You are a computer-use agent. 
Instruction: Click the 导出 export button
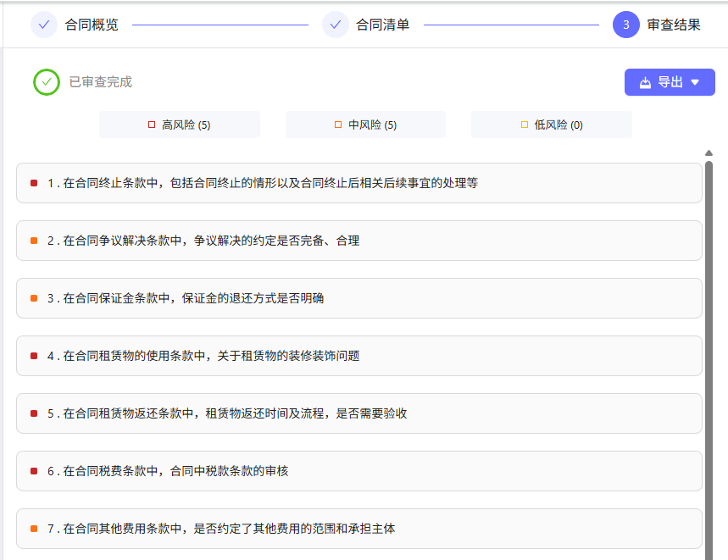click(669, 81)
